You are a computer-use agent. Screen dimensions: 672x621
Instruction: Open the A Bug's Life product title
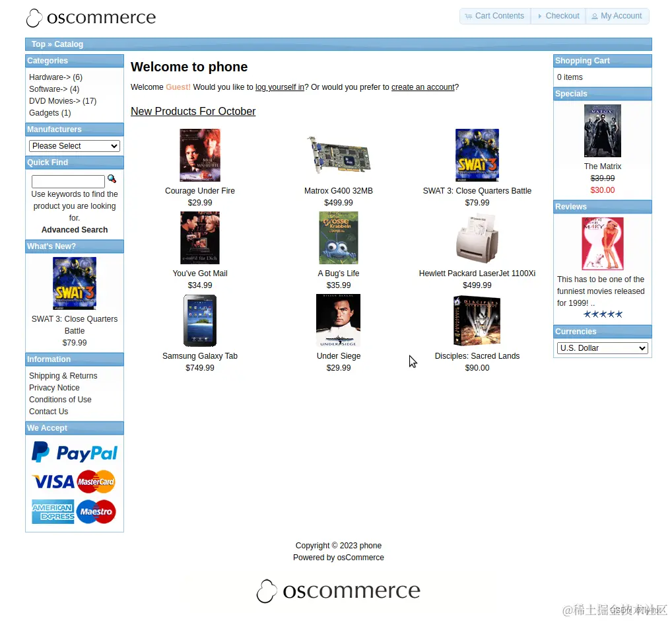coord(339,274)
